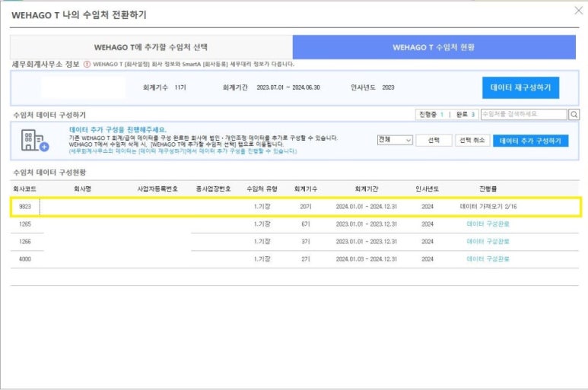Click the 회계기수 11기 value
Image resolution: width=588 pixels, height=390 pixels.
click(x=180, y=87)
